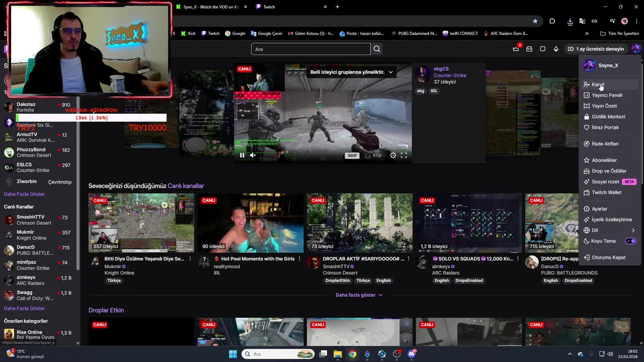Open Chrome media control icon

coord(612,21)
